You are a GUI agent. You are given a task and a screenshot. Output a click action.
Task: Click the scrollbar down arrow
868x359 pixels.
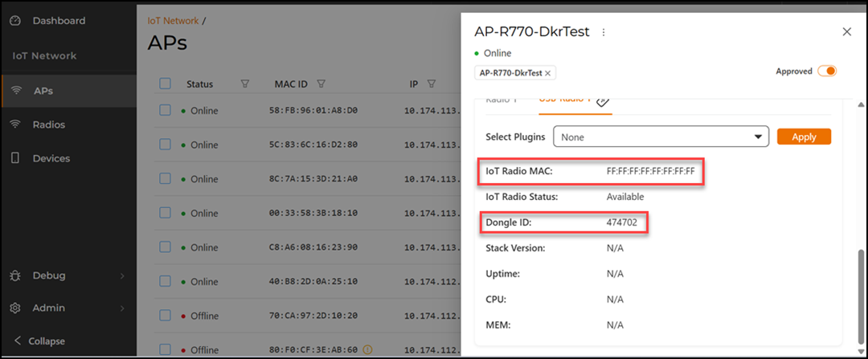(x=860, y=352)
